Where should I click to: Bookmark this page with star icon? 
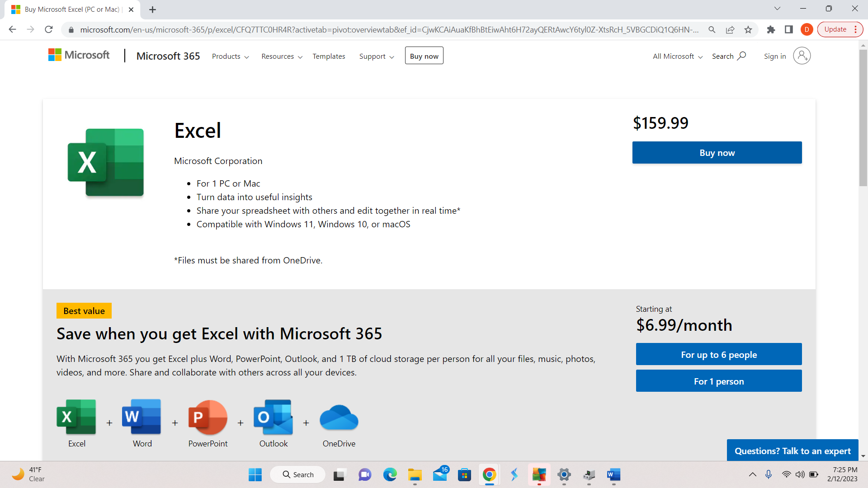point(748,30)
